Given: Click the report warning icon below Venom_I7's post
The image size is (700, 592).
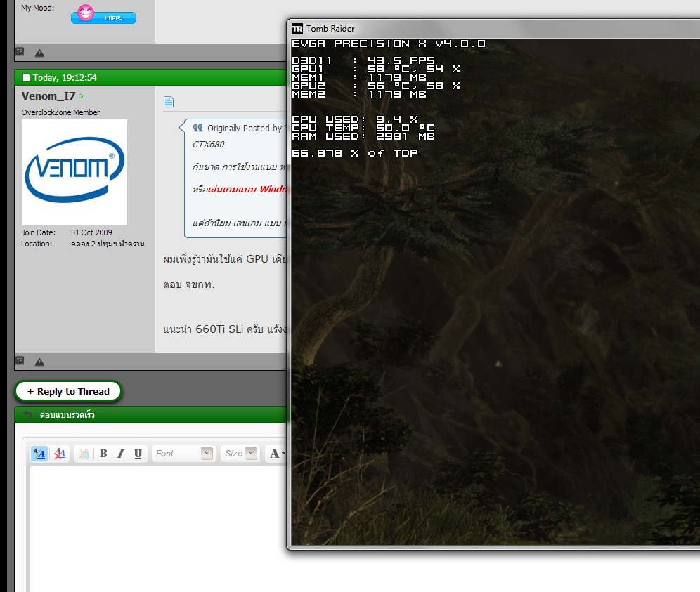Looking at the screenshot, I should (x=40, y=362).
